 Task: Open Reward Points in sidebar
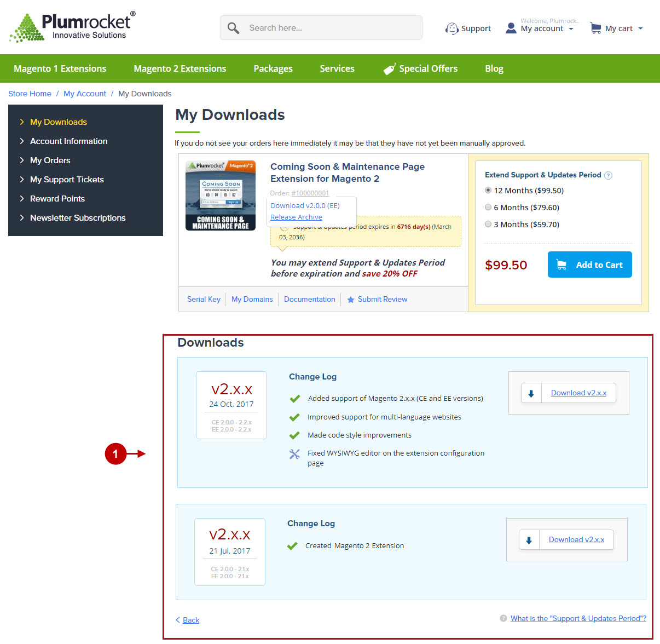[57, 199]
